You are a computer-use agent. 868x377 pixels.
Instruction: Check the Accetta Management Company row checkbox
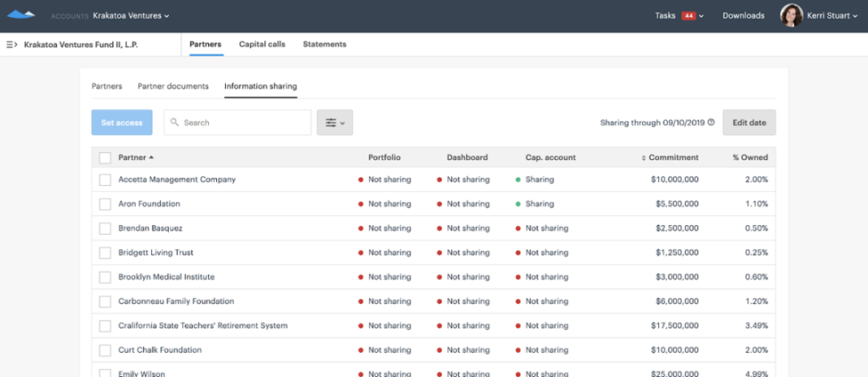coord(105,180)
